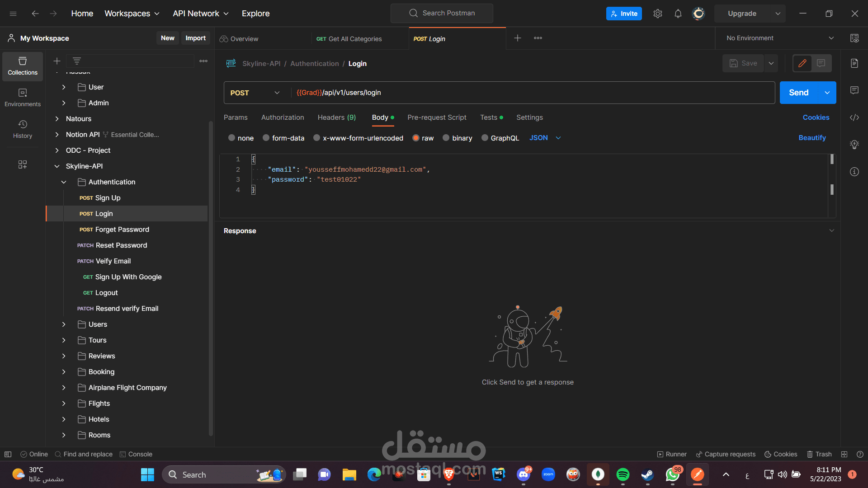Click the request URL input field
Viewport: 868px width, 488px height.
tap(532, 93)
